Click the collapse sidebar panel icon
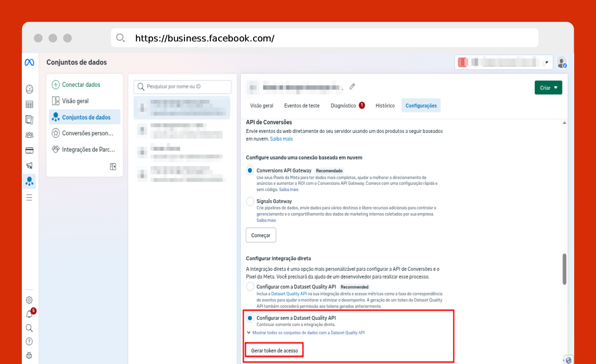This screenshot has height=364, width=596. point(113,167)
